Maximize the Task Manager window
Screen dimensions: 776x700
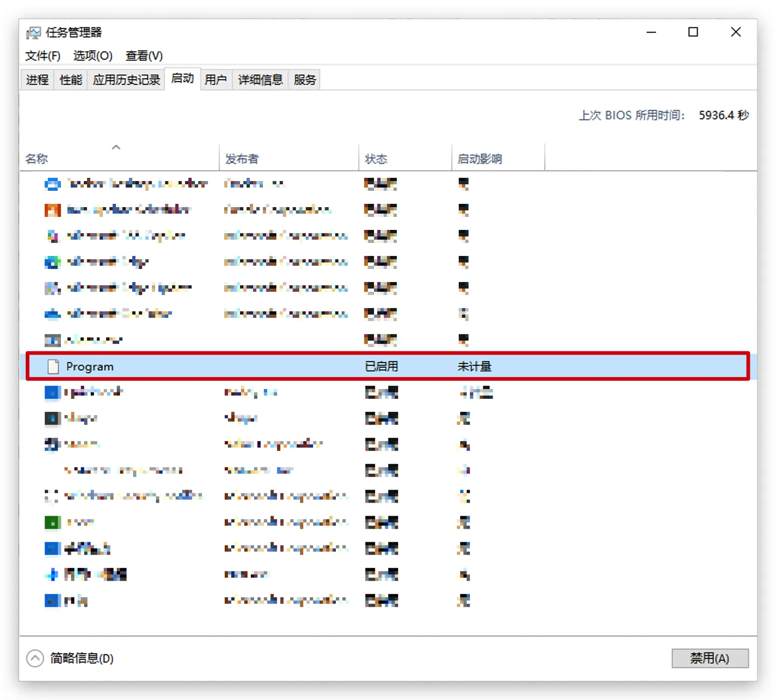tap(693, 32)
